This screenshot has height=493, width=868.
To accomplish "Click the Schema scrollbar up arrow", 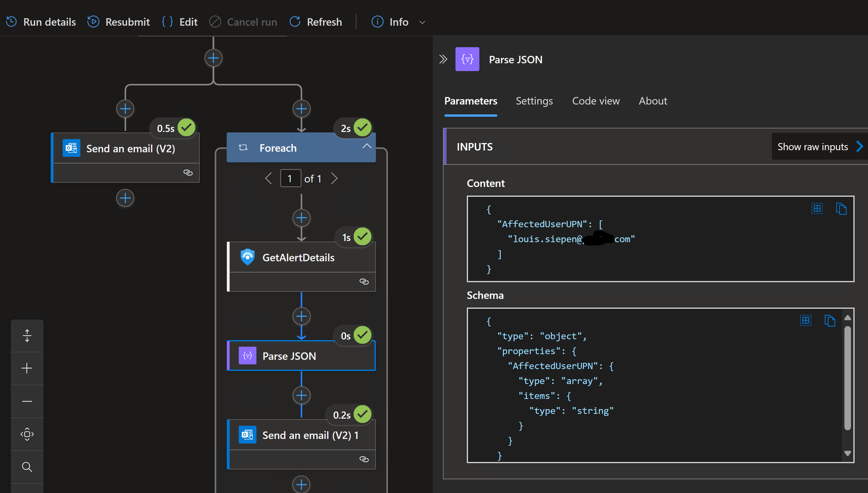I will [847, 318].
